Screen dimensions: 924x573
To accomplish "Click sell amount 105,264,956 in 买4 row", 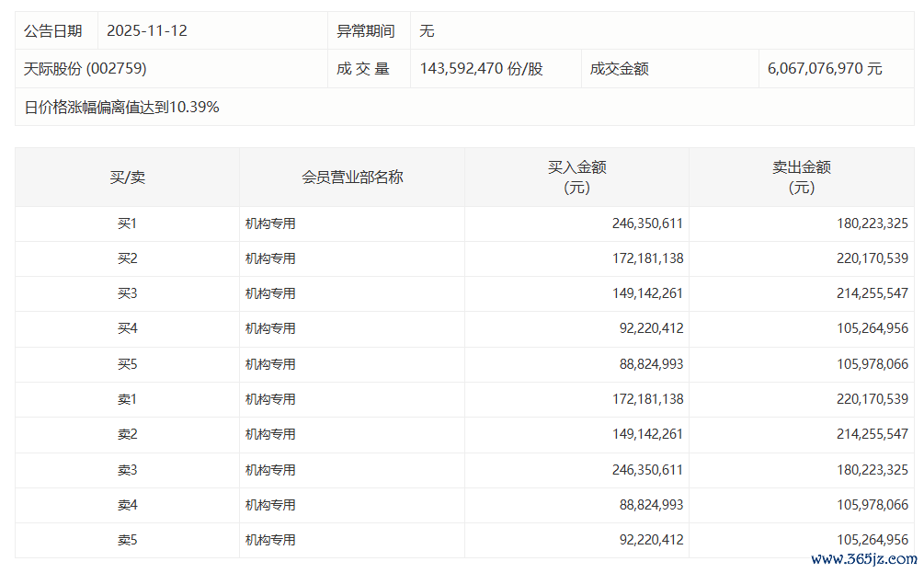I will [873, 327].
